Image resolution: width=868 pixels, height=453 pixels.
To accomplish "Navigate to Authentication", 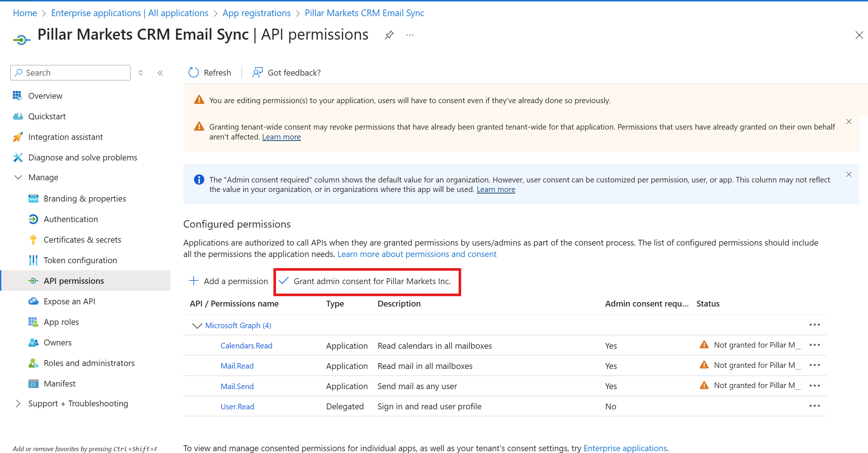I will click(x=71, y=219).
